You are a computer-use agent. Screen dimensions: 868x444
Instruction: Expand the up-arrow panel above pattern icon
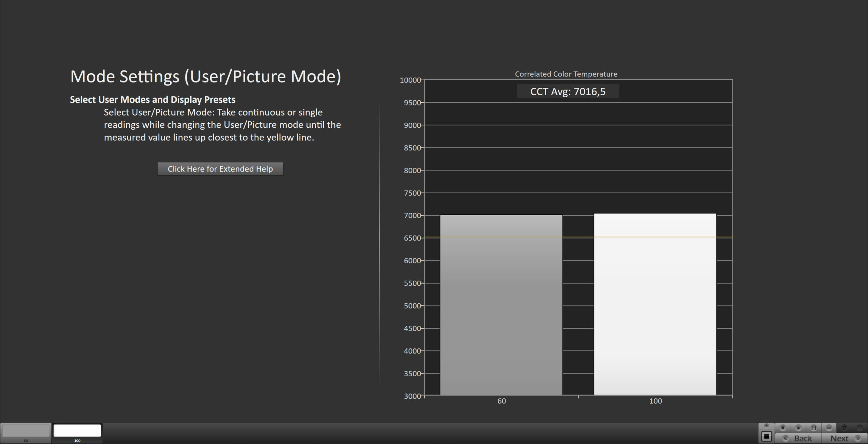click(766, 426)
